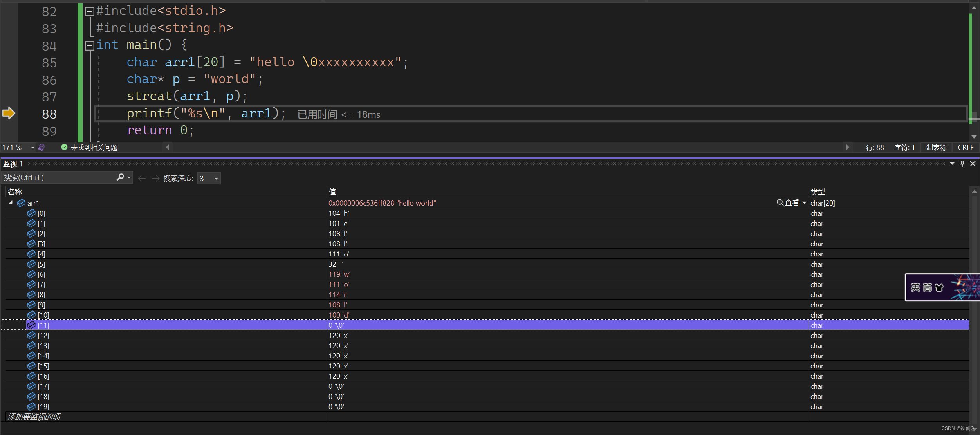
Task: Open the watch search options dropdown
Action: pos(129,178)
